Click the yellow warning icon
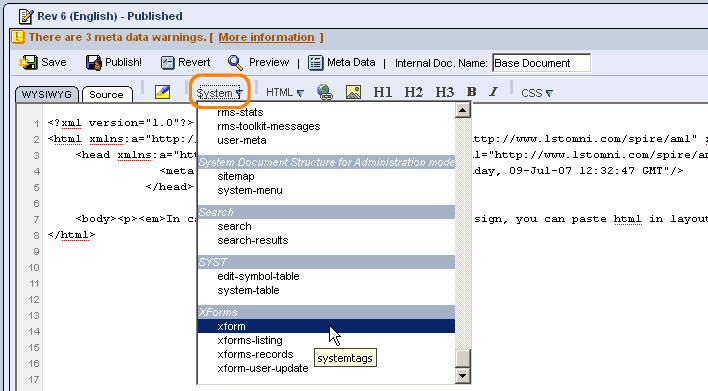 pyautogui.click(x=18, y=37)
